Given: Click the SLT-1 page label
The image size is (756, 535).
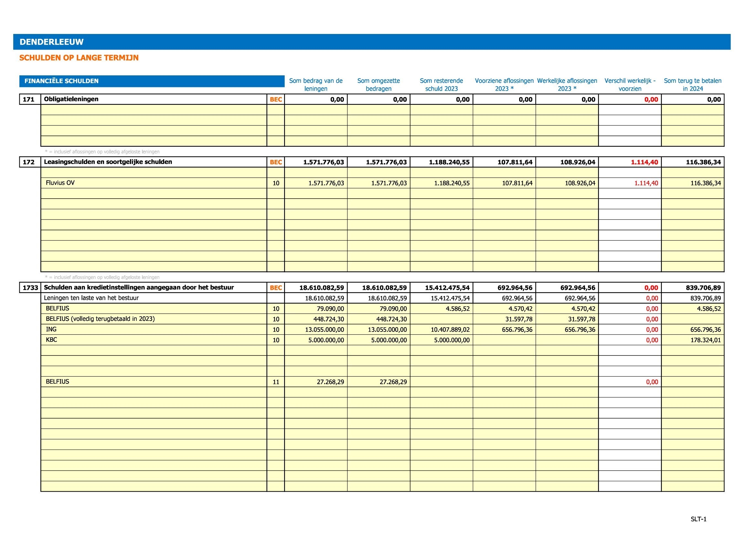Looking at the screenshot, I should (698, 519).
